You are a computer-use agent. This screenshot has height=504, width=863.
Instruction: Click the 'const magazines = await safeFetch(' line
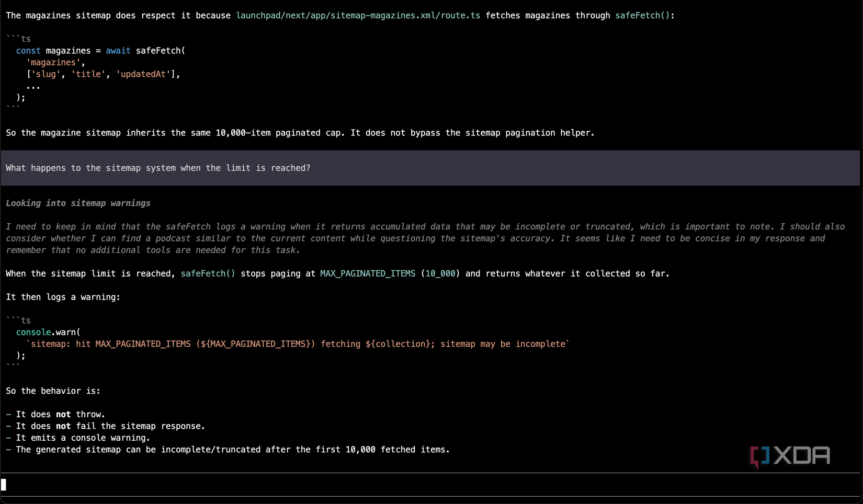(x=101, y=51)
